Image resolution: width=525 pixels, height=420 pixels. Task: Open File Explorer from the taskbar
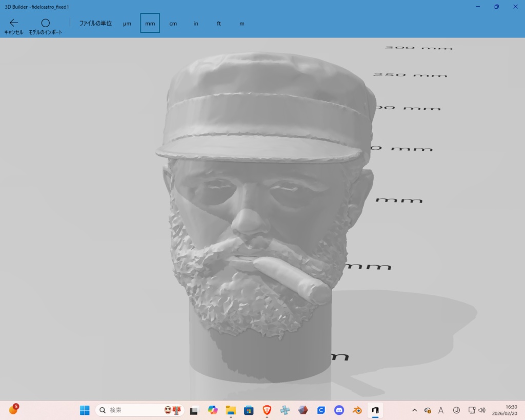point(231,410)
